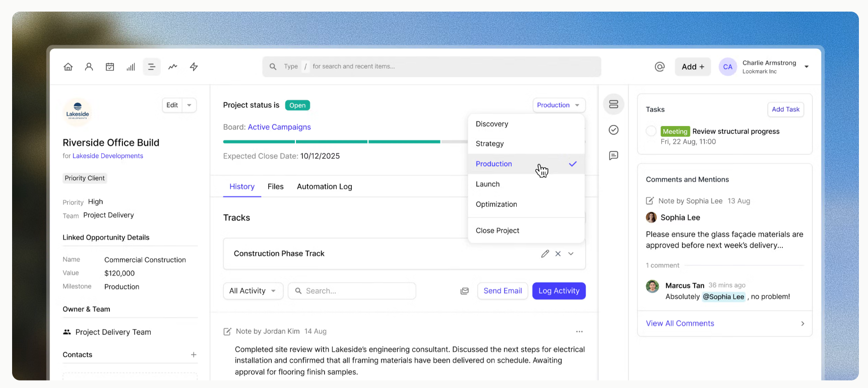Remove the Construction Phase Track
The width and height of the screenshot is (868, 388).
558,253
